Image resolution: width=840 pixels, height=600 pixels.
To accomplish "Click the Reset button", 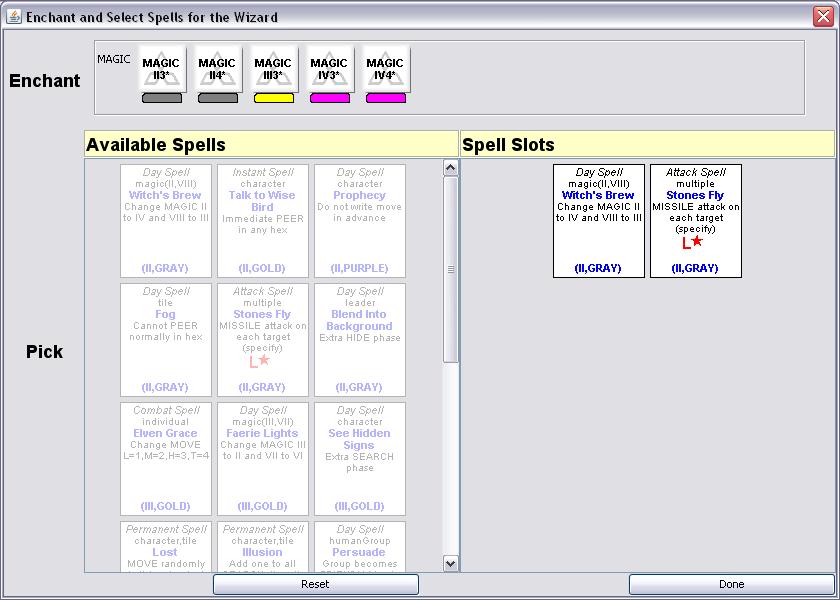I will tap(316, 584).
